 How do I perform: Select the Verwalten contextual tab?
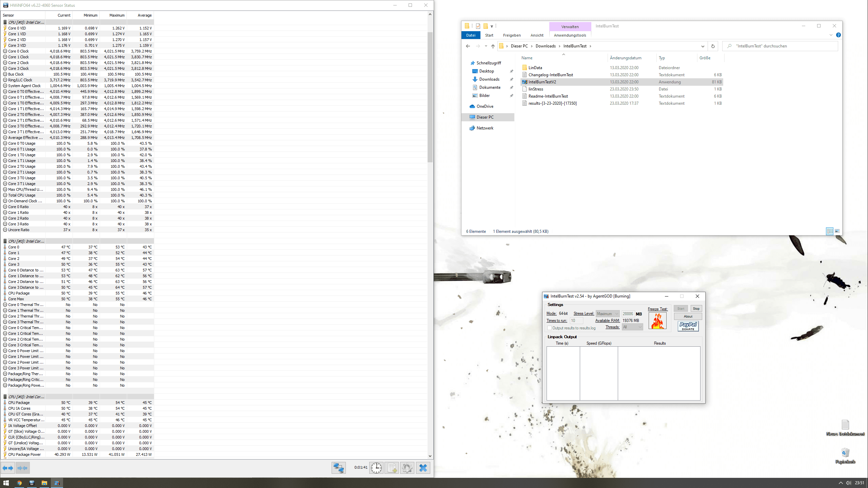570,27
